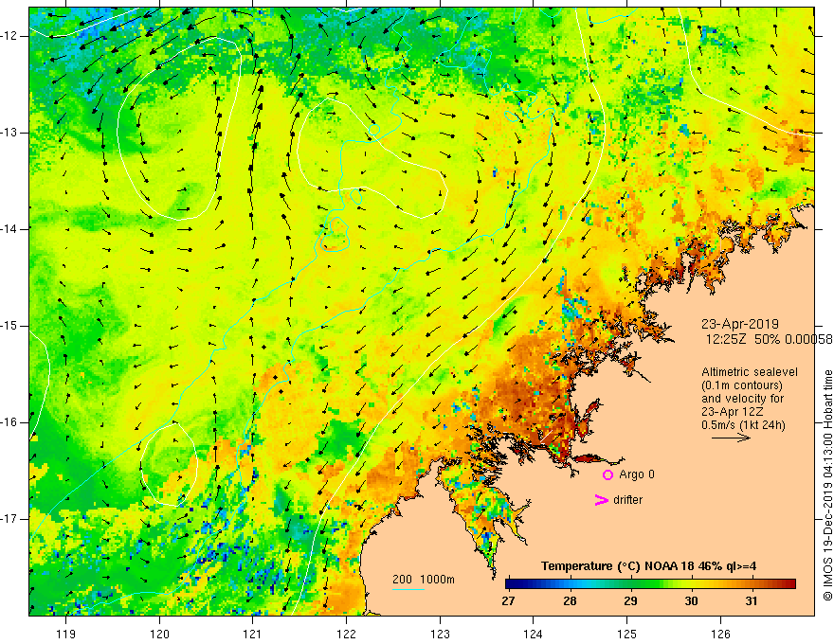
Task: Click the 'Temperature (°C) NOAA 18 46% ql>=4' title
Action: click(648, 566)
